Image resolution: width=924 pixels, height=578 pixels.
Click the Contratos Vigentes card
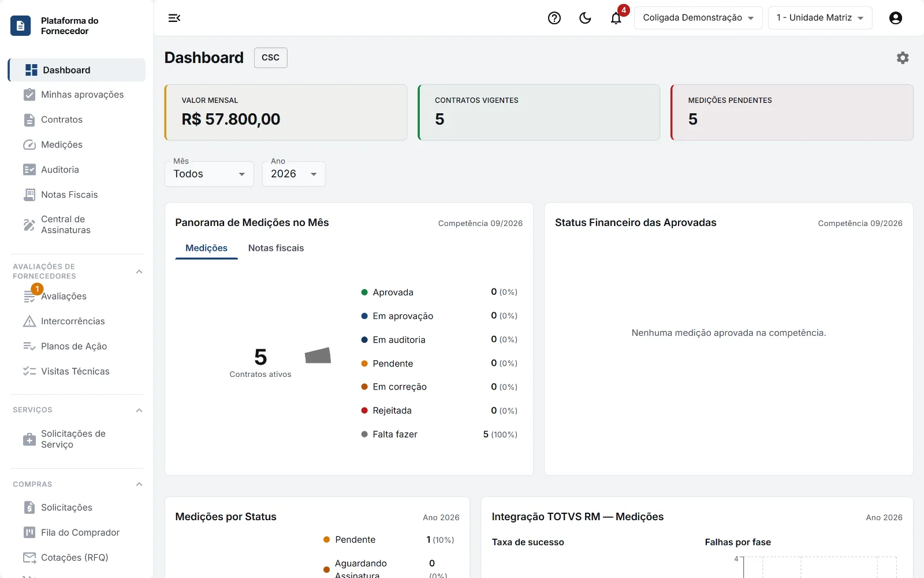(x=539, y=112)
